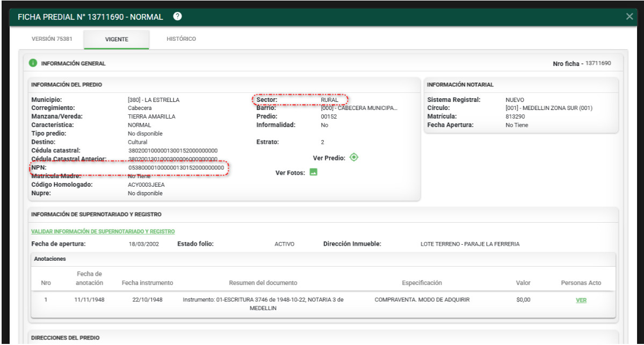Click the NPN number value

(176, 168)
